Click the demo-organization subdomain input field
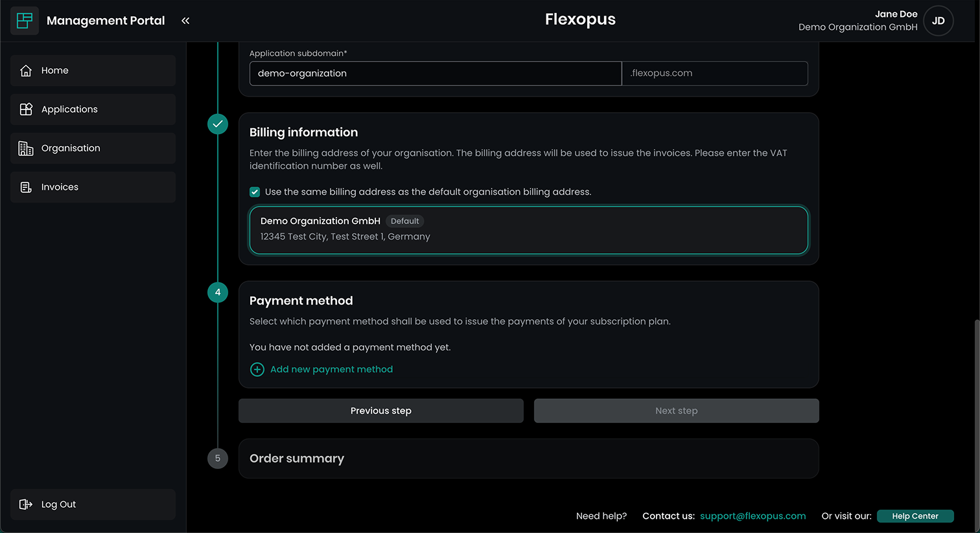 pos(435,73)
